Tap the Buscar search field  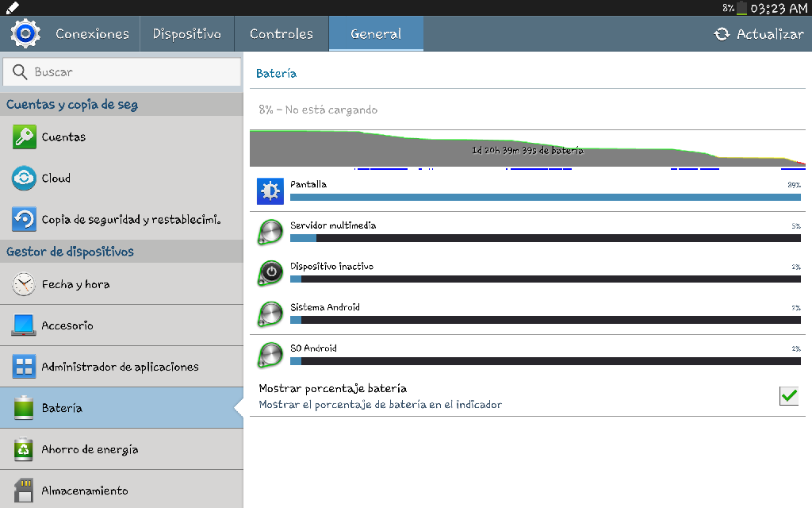coord(121,72)
